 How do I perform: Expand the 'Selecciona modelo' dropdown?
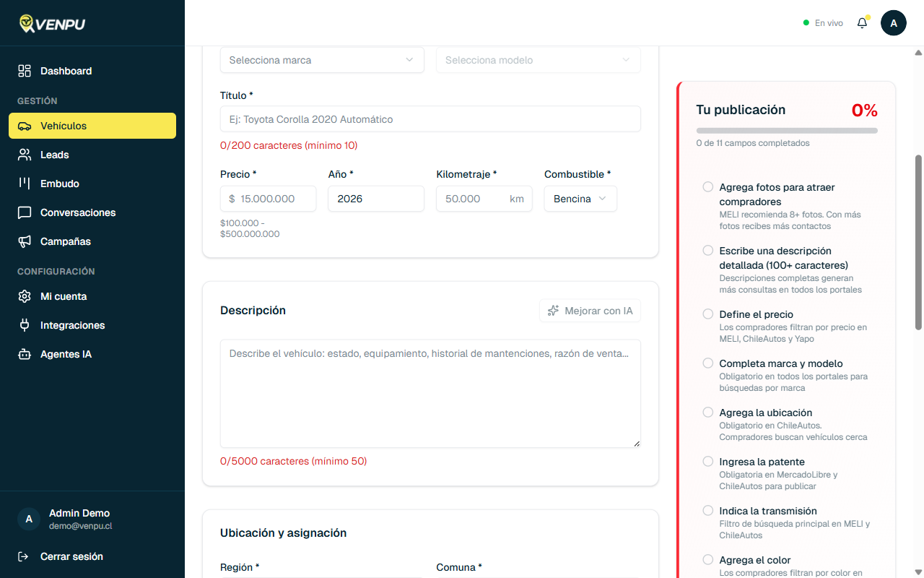[538, 60]
